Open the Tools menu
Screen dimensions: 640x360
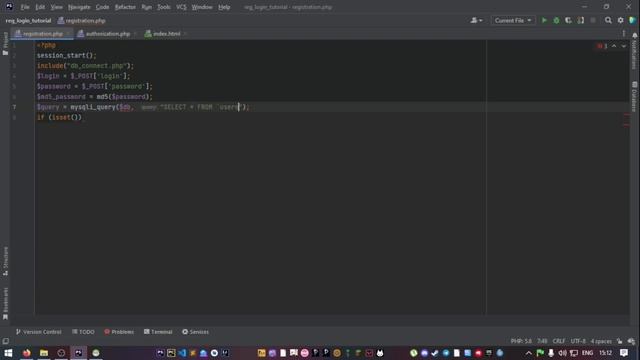pyautogui.click(x=164, y=7)
